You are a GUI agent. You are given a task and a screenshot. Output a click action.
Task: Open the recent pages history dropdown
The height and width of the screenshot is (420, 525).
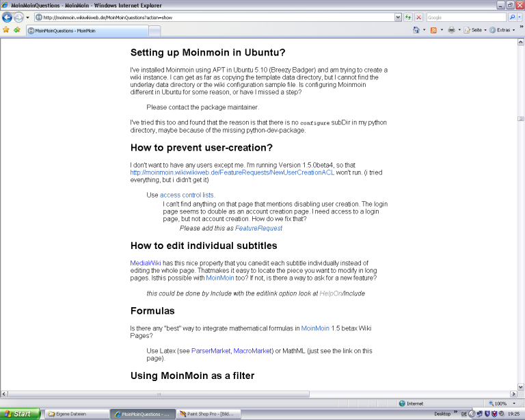tap(28, 17)
